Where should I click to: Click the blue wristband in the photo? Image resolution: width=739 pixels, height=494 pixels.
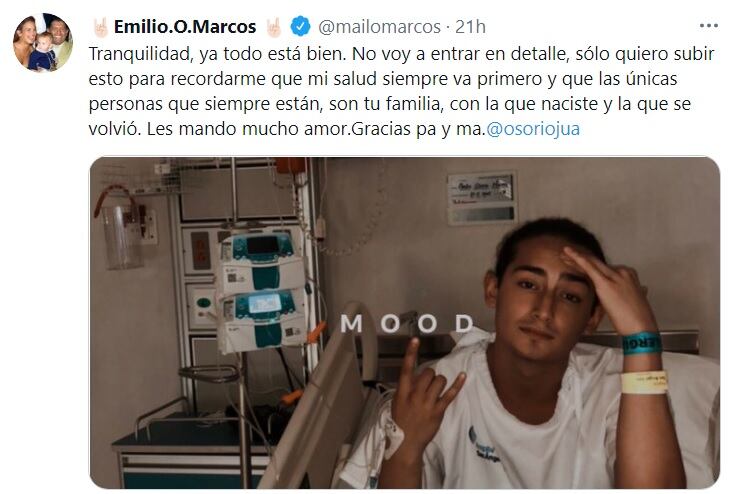(641, 343)
